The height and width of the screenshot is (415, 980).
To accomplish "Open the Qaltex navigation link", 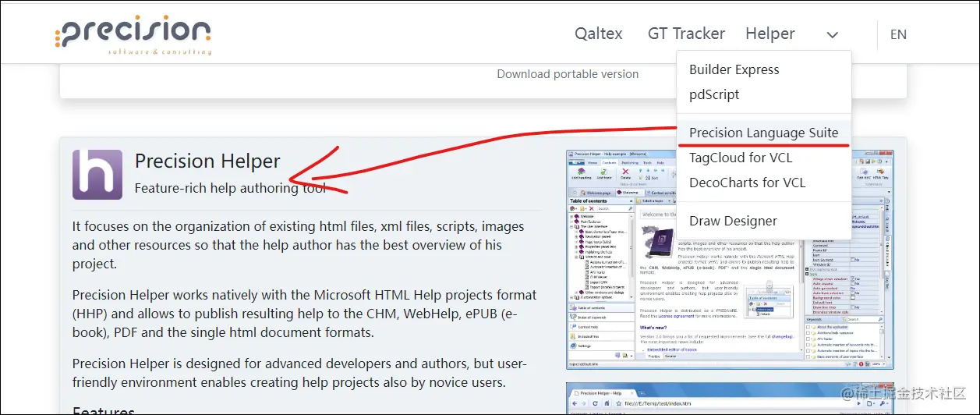I will (599, 34).
